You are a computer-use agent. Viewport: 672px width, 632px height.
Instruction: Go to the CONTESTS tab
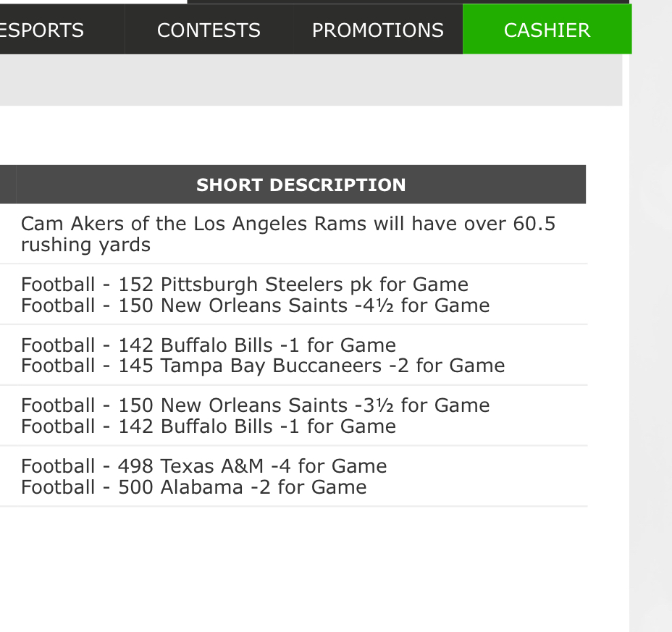(x=209, y=30)
